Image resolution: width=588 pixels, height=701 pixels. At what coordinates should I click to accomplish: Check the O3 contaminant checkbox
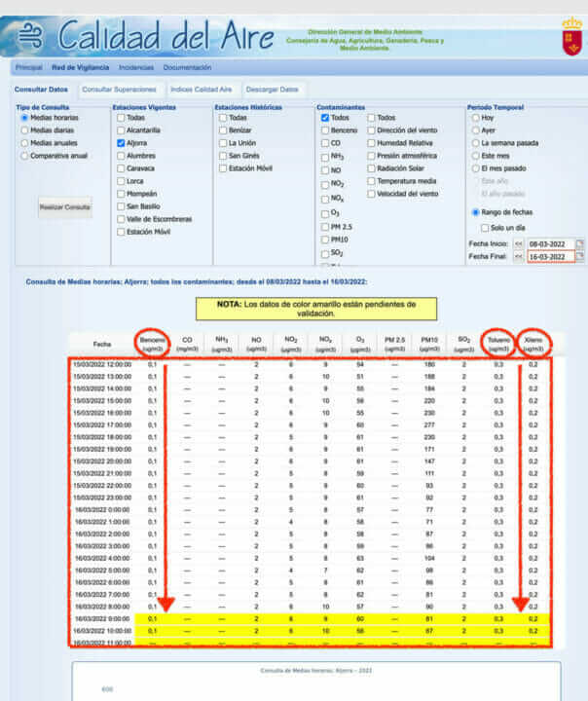325,214
